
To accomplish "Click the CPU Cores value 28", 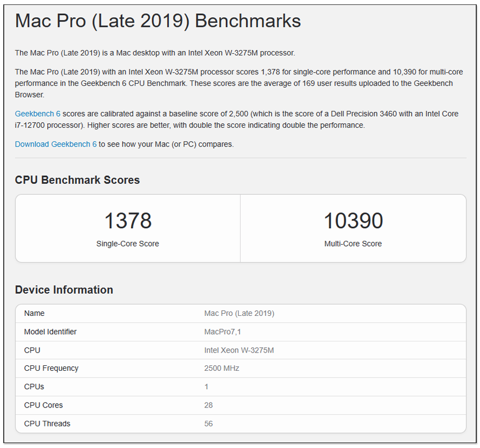I will (208, 405).
